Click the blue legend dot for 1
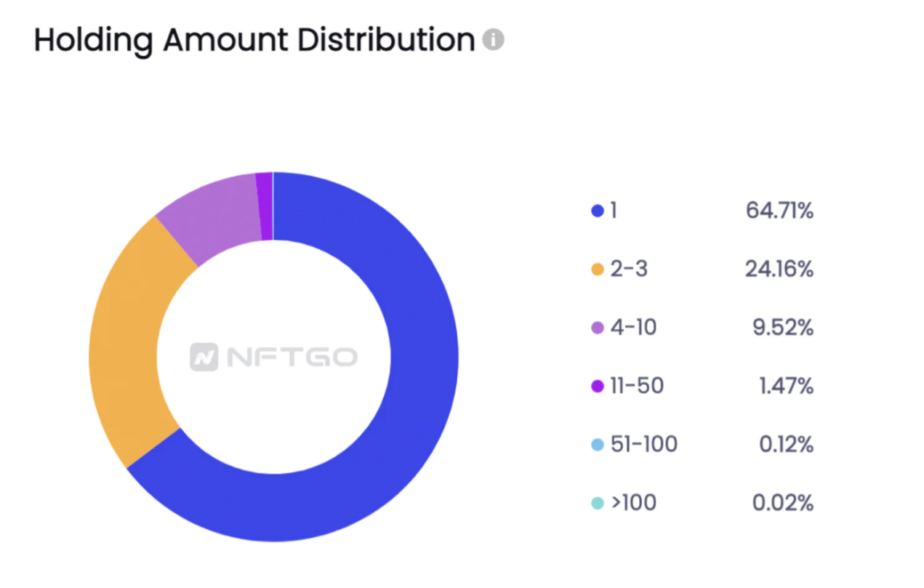Screen dimensions: 924x588 point(598,212)
